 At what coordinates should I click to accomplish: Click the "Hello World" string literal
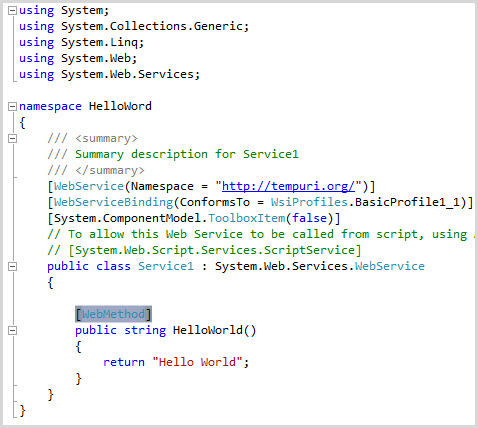[197, 362]
